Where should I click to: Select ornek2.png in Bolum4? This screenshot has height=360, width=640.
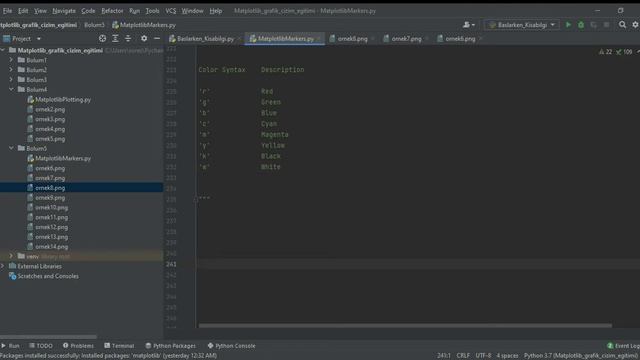tap(50, 109)
